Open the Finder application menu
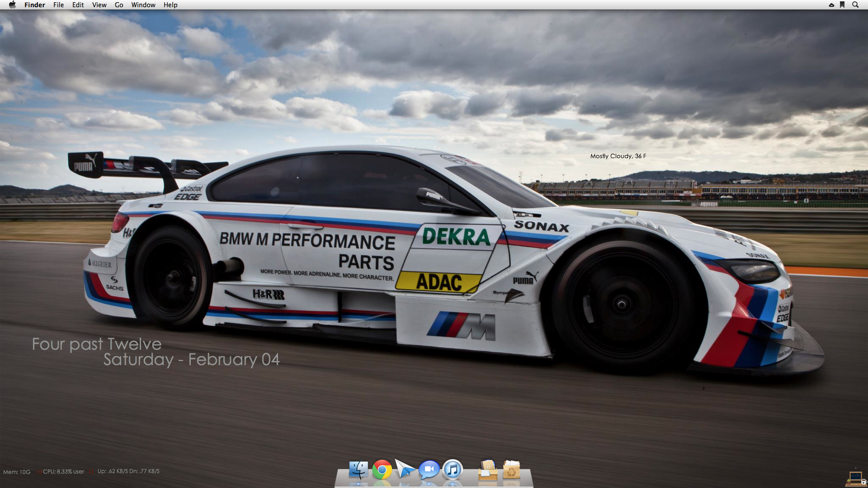Viewport: 868px width, 488px height. [35, 5]
